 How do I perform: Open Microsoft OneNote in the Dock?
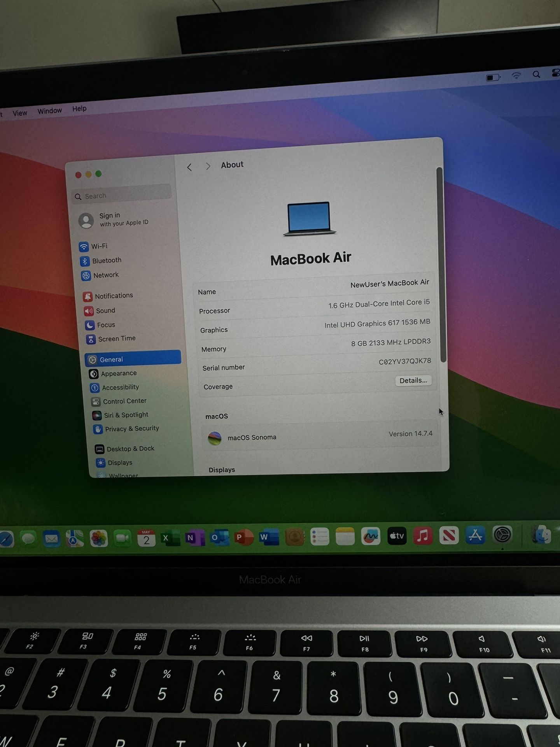194,538
